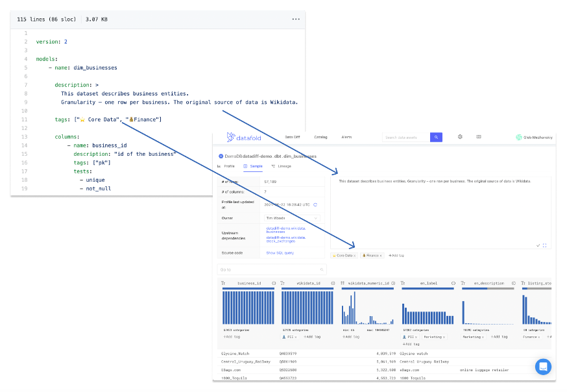Viewport: 567px width, 392px height.
Task: Open the Catalog menu item
Action: [320, 137]
